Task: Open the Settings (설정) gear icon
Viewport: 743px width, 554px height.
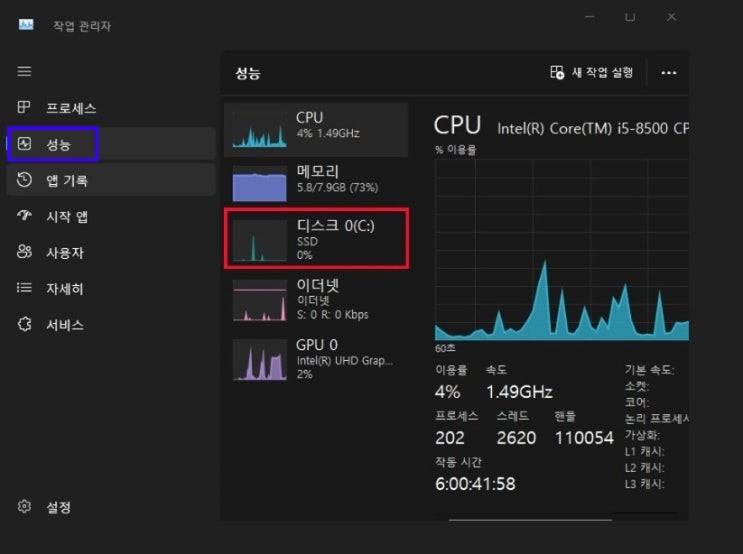Action: [25, 507]
